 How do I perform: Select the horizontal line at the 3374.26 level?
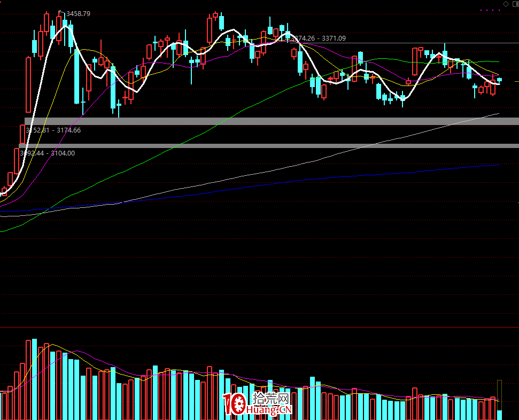pyautogui.click(x=404, y=43)
